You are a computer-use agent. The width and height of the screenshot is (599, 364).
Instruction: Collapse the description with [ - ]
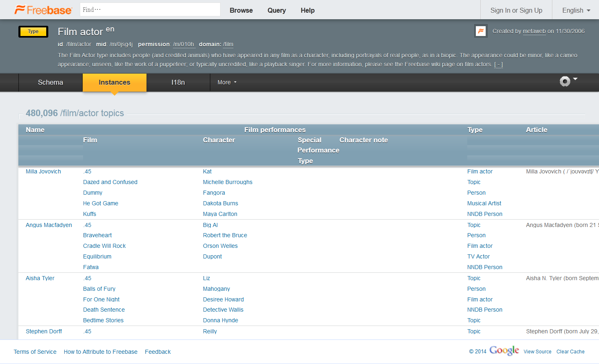[x=498, y=64]
